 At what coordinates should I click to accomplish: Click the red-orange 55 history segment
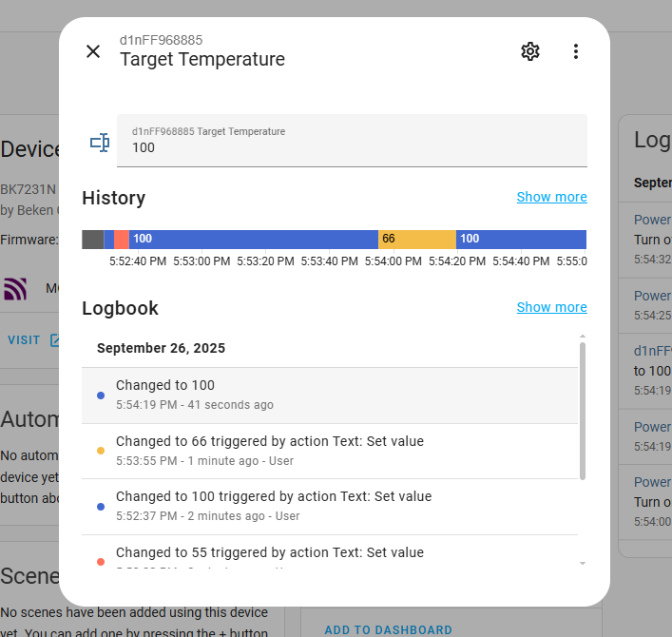(122, 240)
